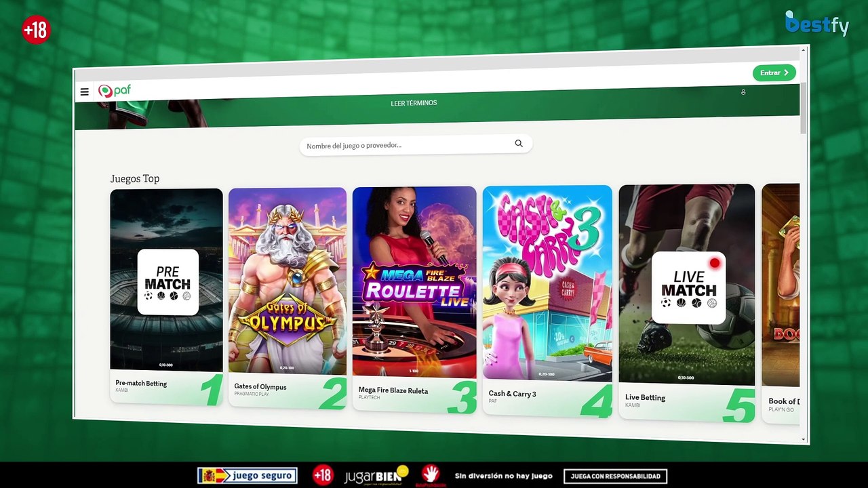Open the LEER TÉRMINOS link
Viewport: 868px width, 488px height.
coord(414,103)
